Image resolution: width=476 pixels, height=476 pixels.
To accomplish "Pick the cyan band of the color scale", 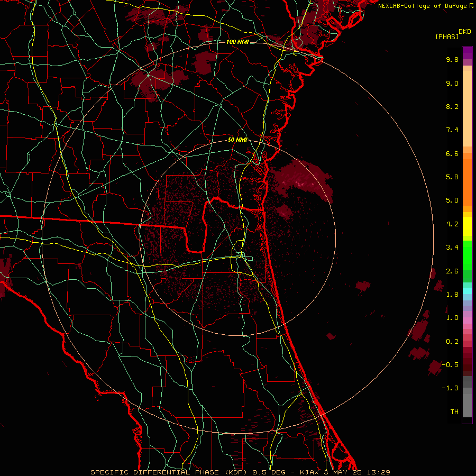I will 467,291.
